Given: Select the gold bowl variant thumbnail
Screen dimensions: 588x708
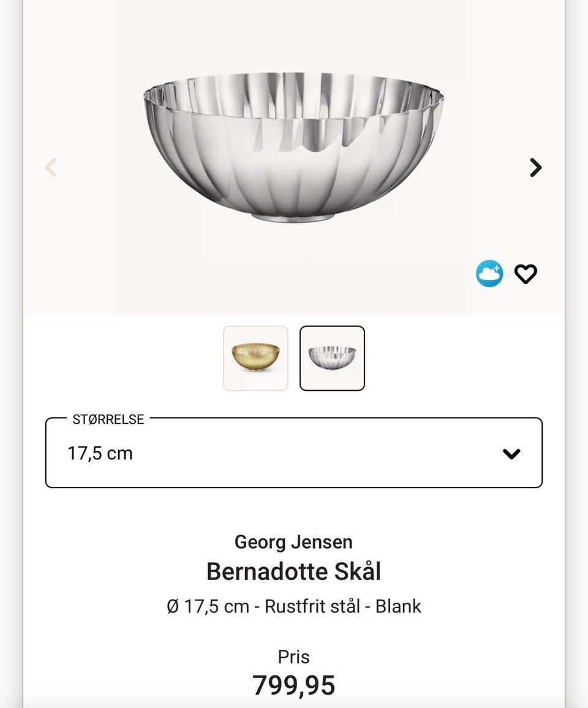Looking at the screenshot, I should click(x=255, y=358).
